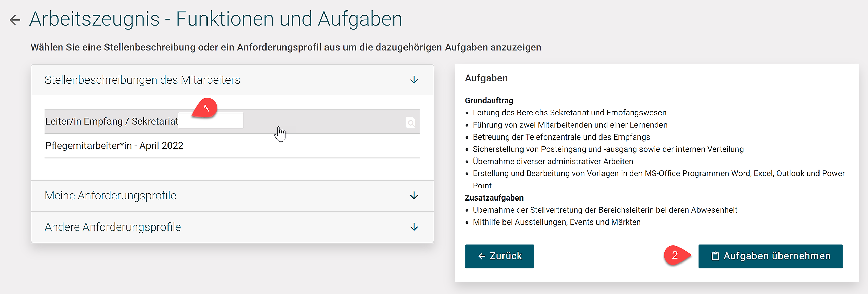Click the back arrow beside the page title

(15, 20)
